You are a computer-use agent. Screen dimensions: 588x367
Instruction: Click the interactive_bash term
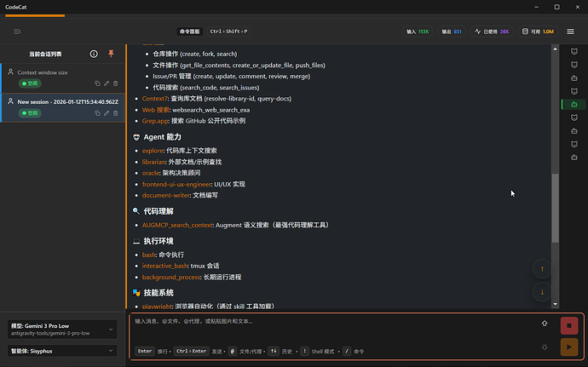click(x=164, y=266)
